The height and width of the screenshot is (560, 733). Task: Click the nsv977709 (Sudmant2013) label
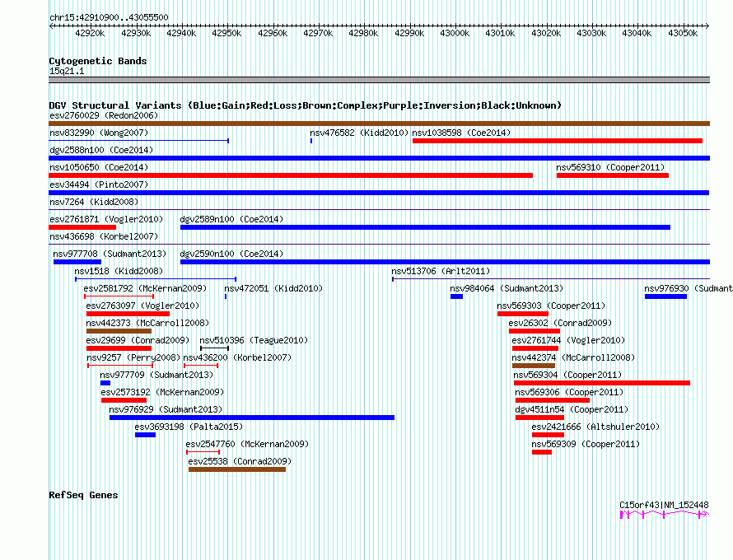[x=156, y=375]
